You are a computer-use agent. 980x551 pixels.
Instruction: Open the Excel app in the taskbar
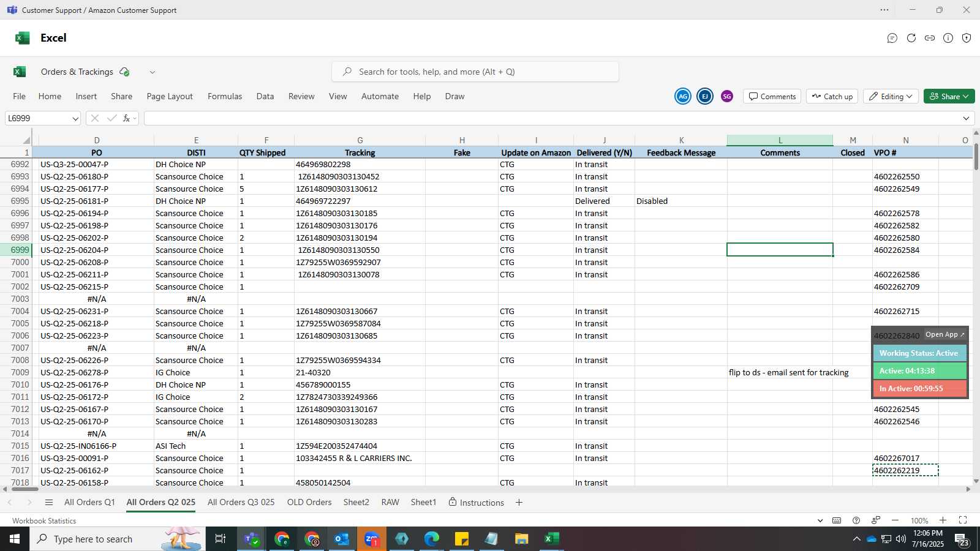point(551,539)
